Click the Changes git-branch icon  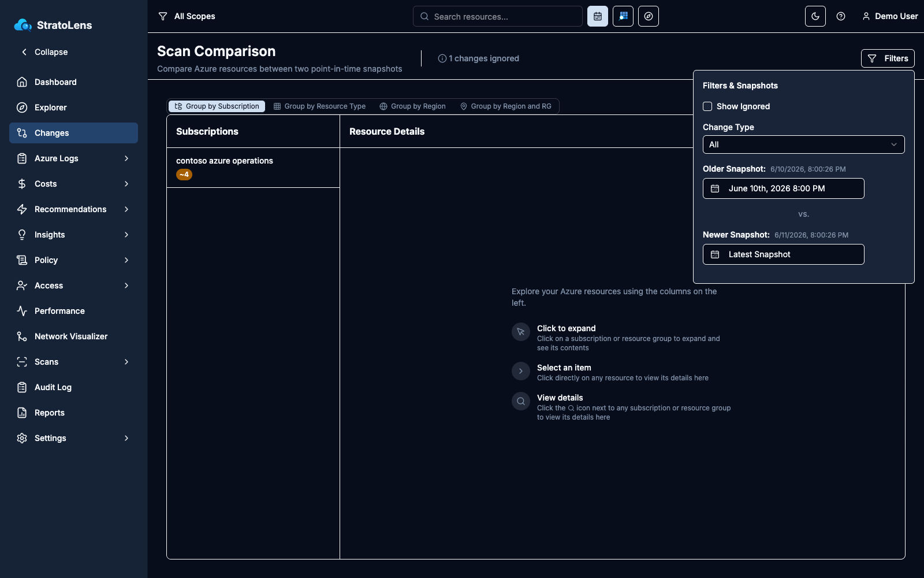(22, 133)
